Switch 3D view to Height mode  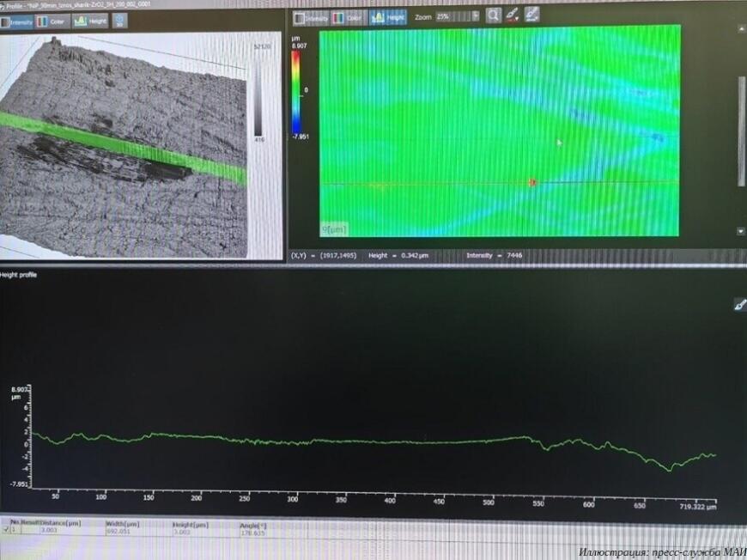point(90,21)
